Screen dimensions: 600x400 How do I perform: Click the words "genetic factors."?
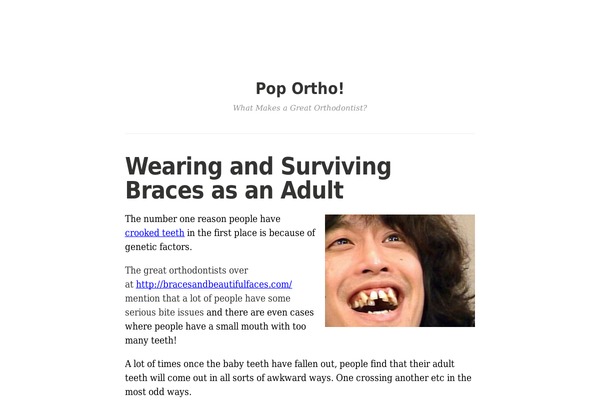pyautogui.click(x=158, y=247)
